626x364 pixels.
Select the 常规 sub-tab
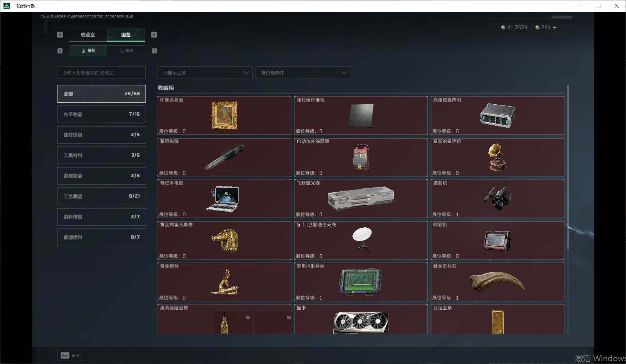click(x=88, y=51)
